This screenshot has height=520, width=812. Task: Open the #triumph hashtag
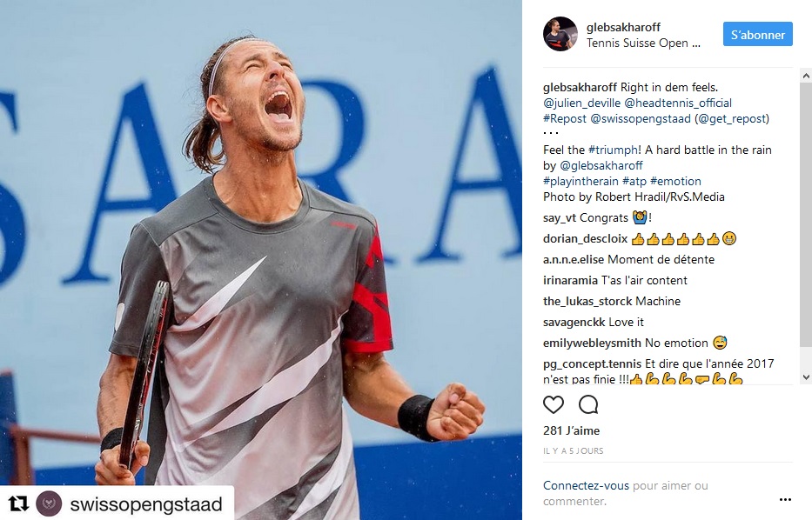[x=614, y=150]
